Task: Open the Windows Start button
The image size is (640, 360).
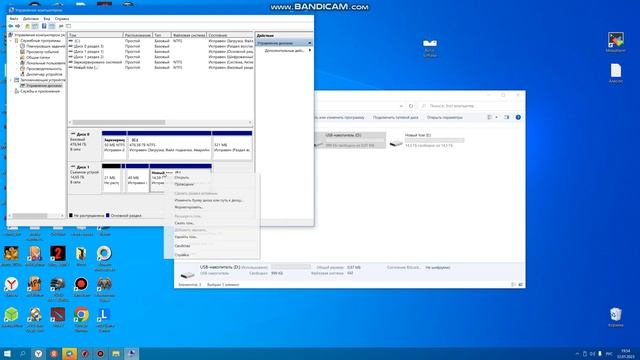Action: pos(7,353)
